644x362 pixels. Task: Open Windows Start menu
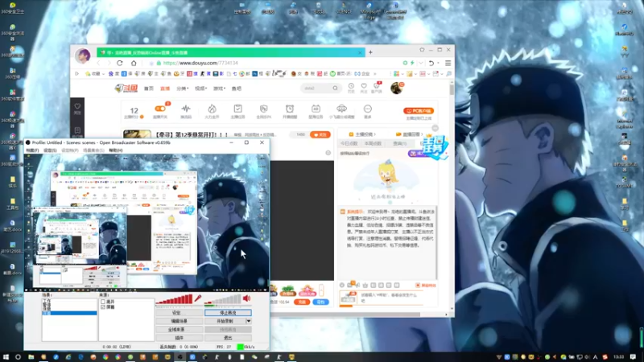[x=6, y=357]
